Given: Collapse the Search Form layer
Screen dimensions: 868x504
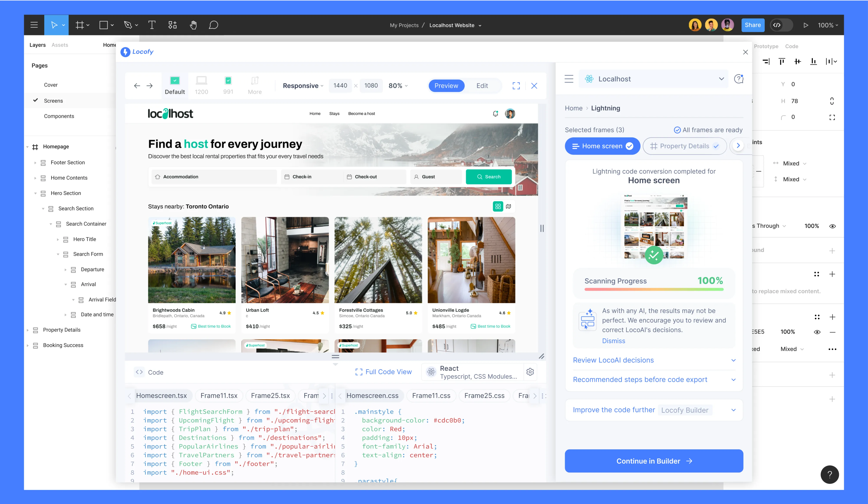Looking at the screenshot, I should 58,254.
